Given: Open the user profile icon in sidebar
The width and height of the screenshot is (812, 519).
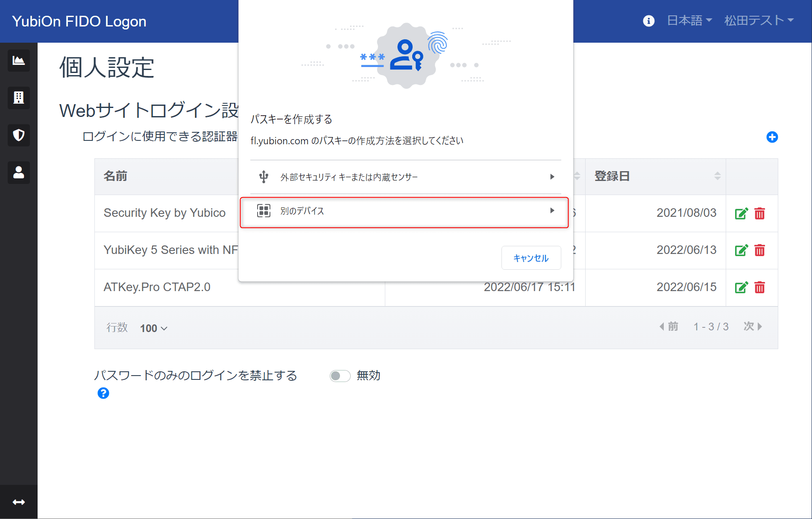Looking at the screenshot, I should click(x=19, y=172).
